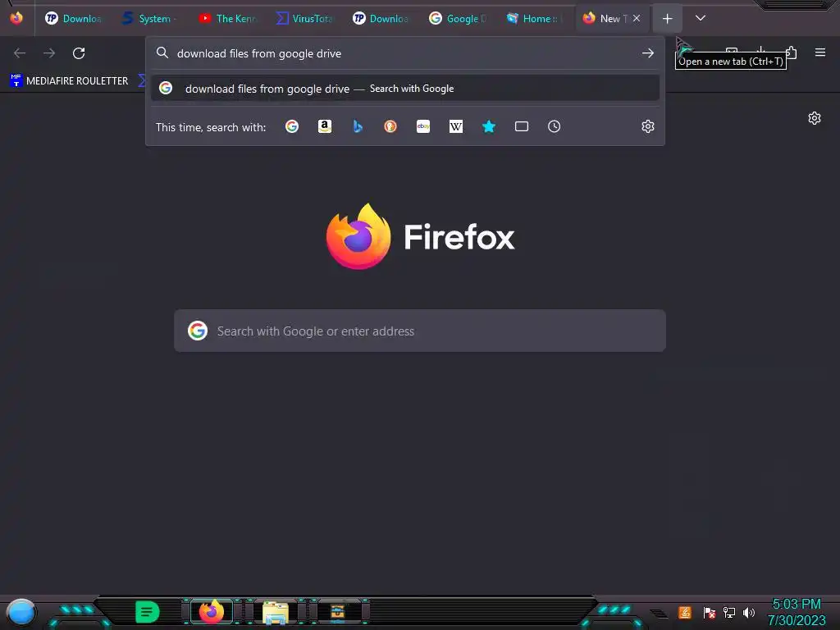Search this time with DuckDuckGo
The image size is (840, 630).
coord(390,126)
